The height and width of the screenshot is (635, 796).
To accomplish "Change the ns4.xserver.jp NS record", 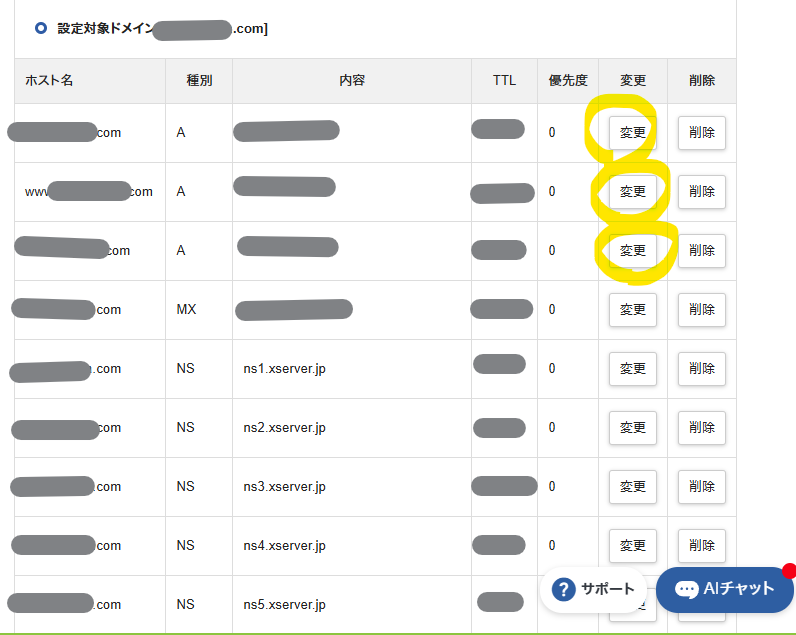I will pyautogui.click(x=633, y=545).
